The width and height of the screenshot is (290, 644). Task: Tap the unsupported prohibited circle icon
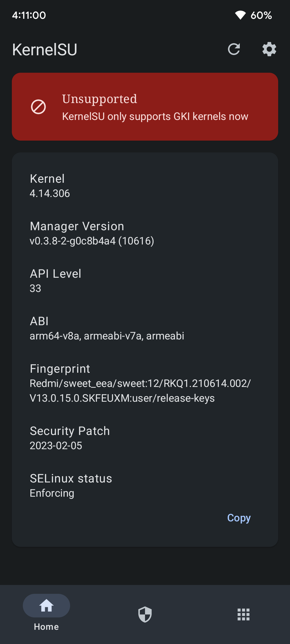(38, 107)
